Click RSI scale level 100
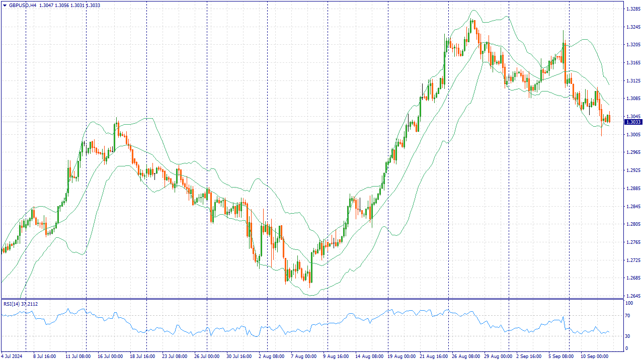 tap(629, 304)
